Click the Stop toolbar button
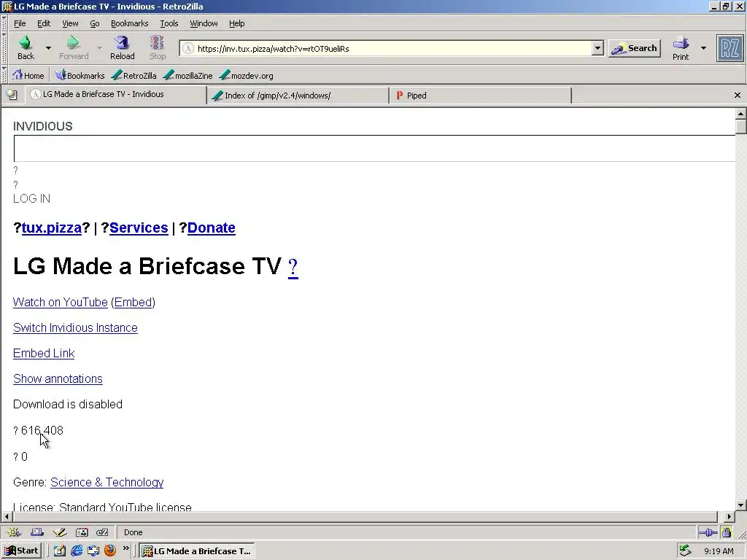 point(158,47)
